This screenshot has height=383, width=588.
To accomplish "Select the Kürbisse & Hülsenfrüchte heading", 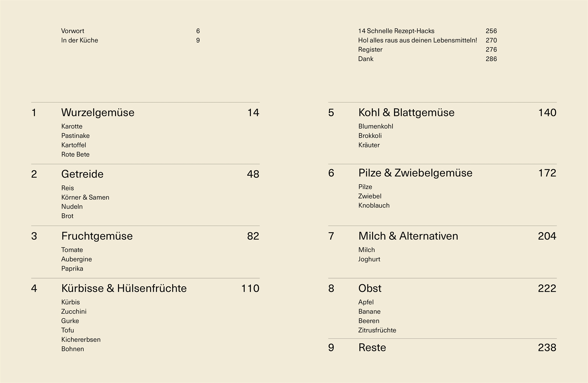I will point(124,288).
